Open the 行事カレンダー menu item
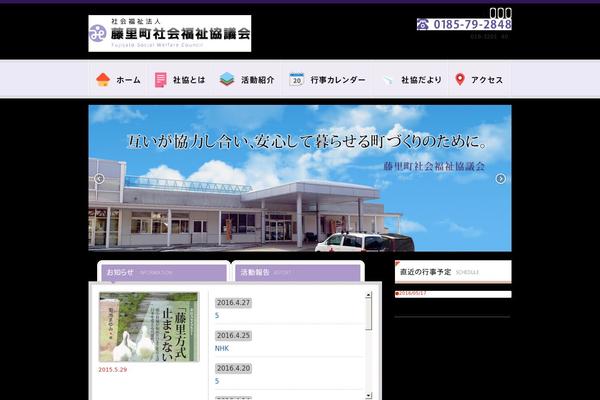The height and width of the screenshot is (400, 600). 328,80
